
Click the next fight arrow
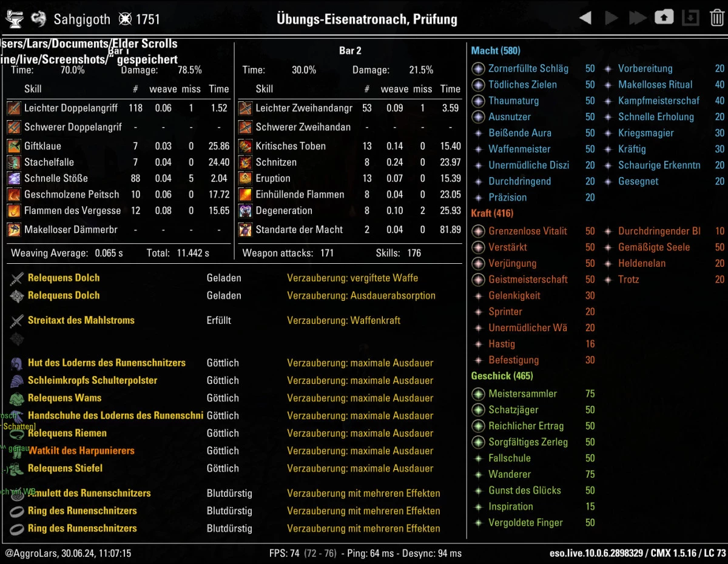612,18
